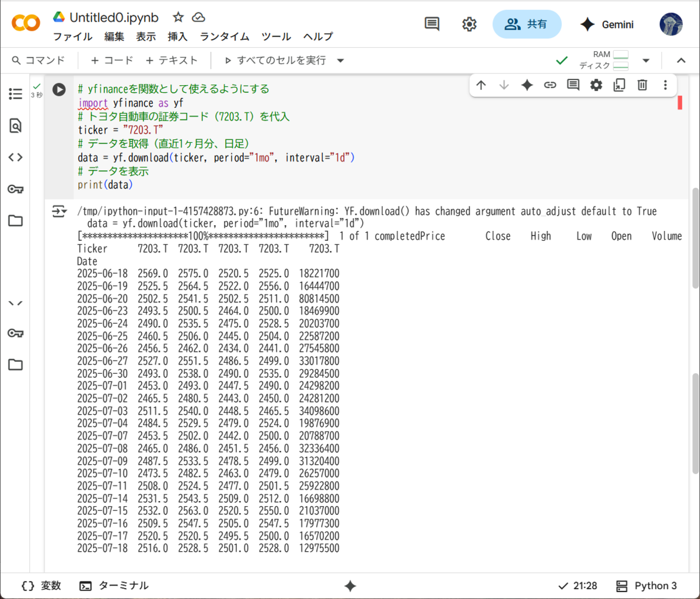Click the import yfinance as yf line
The height and width of the screenshot is (599, 700).
(131, 103)
